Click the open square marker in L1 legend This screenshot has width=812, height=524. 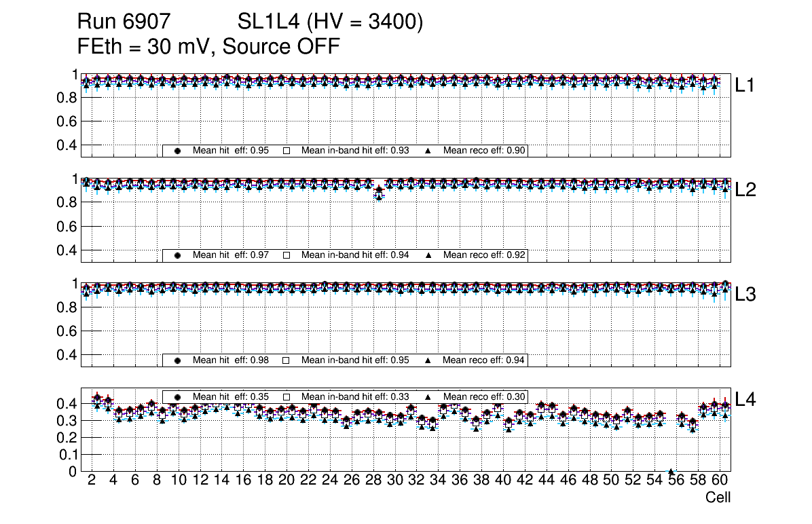click(287, 151)
